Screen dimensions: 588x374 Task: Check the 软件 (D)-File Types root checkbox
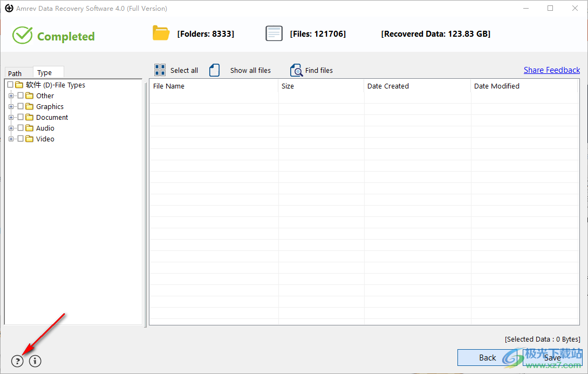coord(10,85)
